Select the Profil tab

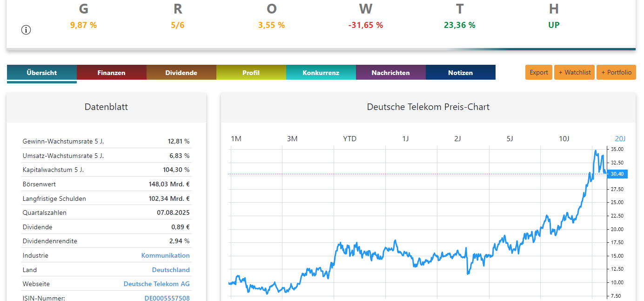point(251,73)
